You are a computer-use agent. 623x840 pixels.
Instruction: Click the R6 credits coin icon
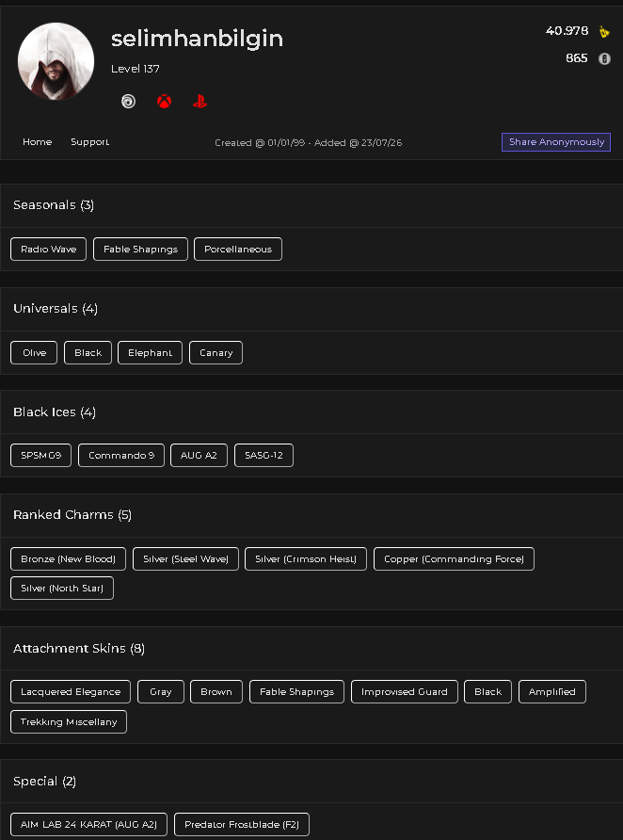tap(604, 58)
